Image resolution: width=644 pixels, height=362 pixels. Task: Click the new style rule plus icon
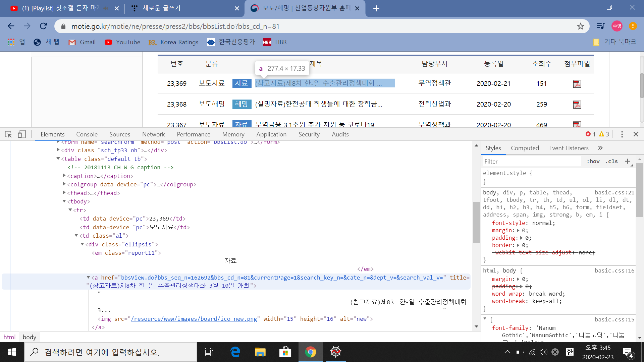coord(628,161)
